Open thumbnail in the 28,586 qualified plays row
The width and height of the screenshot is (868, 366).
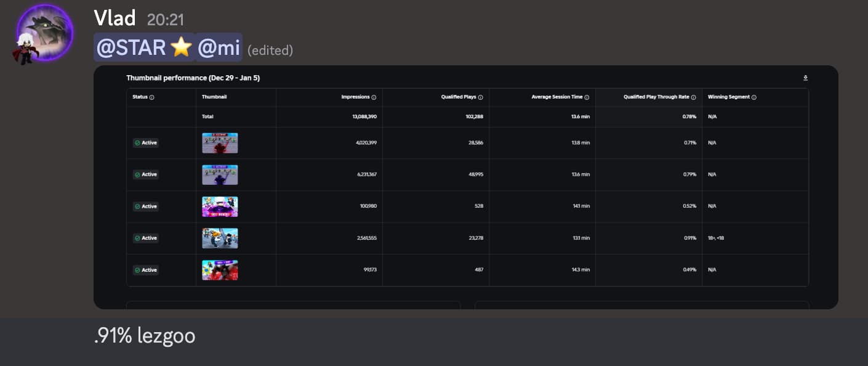click(220, 143)
